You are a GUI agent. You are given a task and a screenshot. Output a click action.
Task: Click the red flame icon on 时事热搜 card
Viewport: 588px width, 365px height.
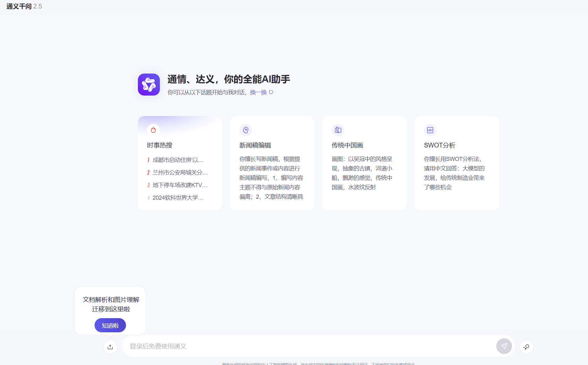point(153,130)
